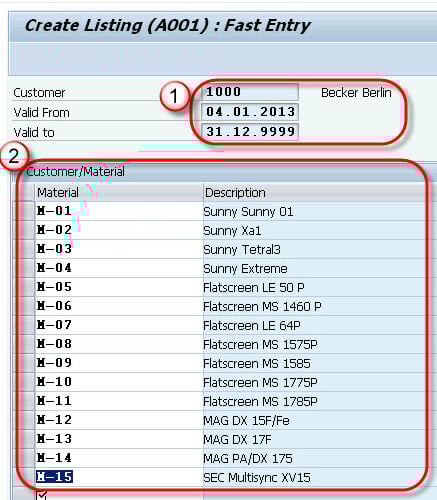Image resolution: width=437 pixels, height=500 pixels.
Task: Select material cell M-06
Action: pyautogui.click(x=119, y=306)
